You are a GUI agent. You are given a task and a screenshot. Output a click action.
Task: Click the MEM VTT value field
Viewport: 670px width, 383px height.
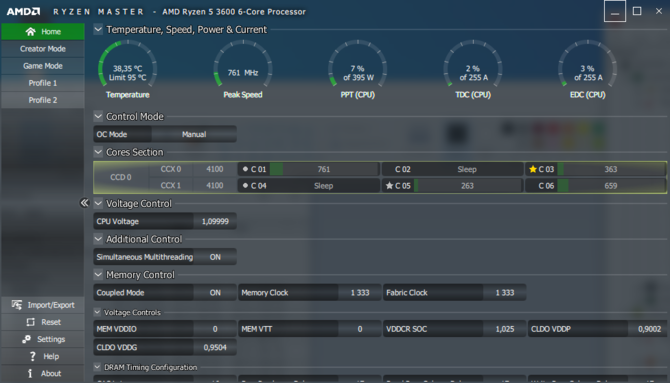point(360,329)
